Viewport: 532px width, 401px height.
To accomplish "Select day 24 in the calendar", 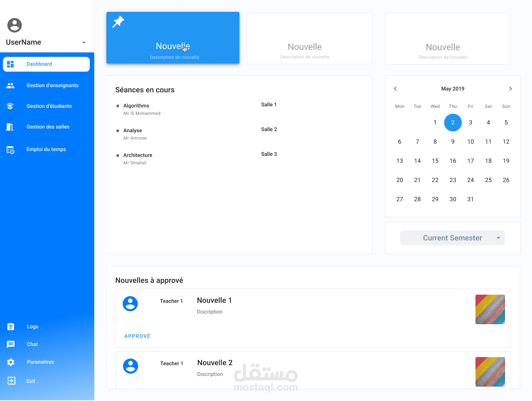I will pyautogui.click(x=471, y=180).
